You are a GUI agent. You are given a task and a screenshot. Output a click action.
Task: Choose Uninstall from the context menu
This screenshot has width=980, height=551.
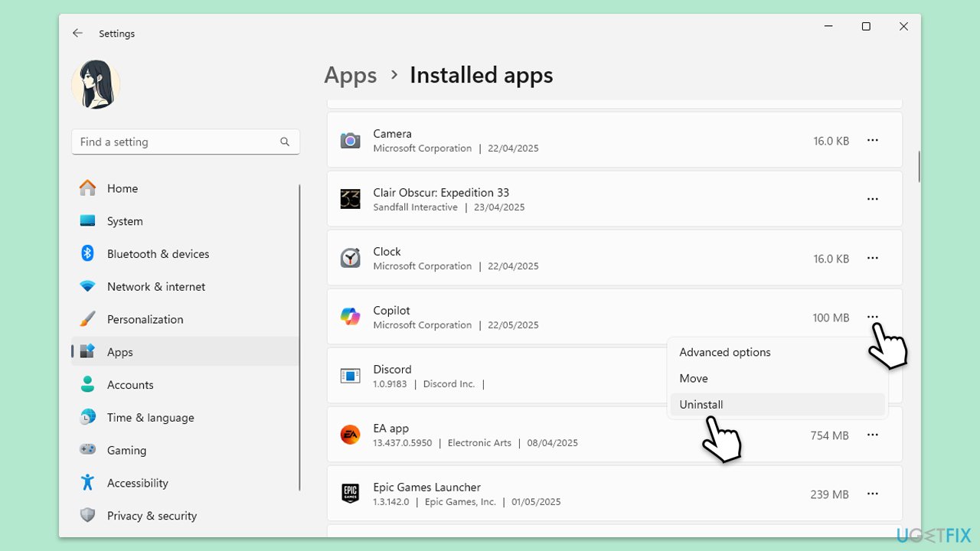pos(777,404)
